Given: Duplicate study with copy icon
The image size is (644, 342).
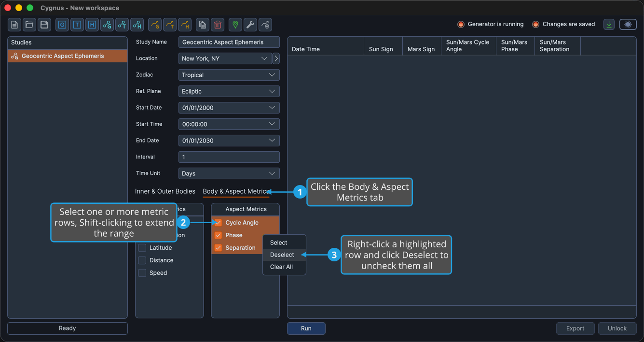Looking at the screenshot, I should coord(203,25).
